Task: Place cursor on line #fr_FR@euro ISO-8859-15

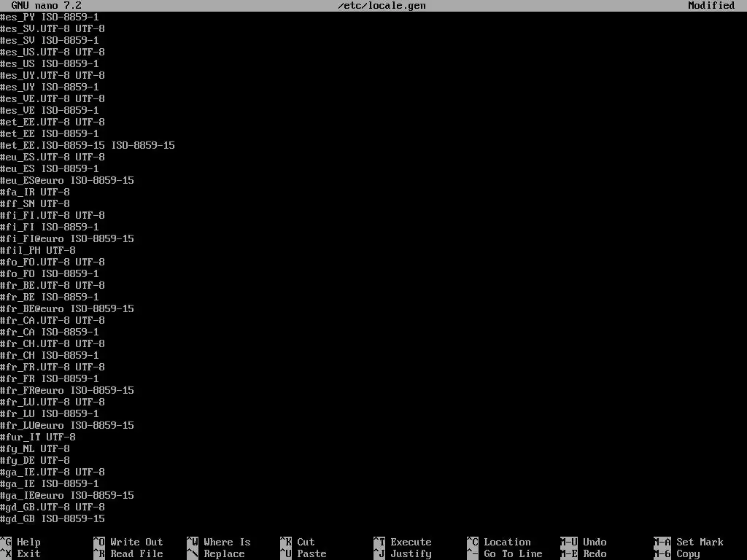Action: click(x=67, y=391)
